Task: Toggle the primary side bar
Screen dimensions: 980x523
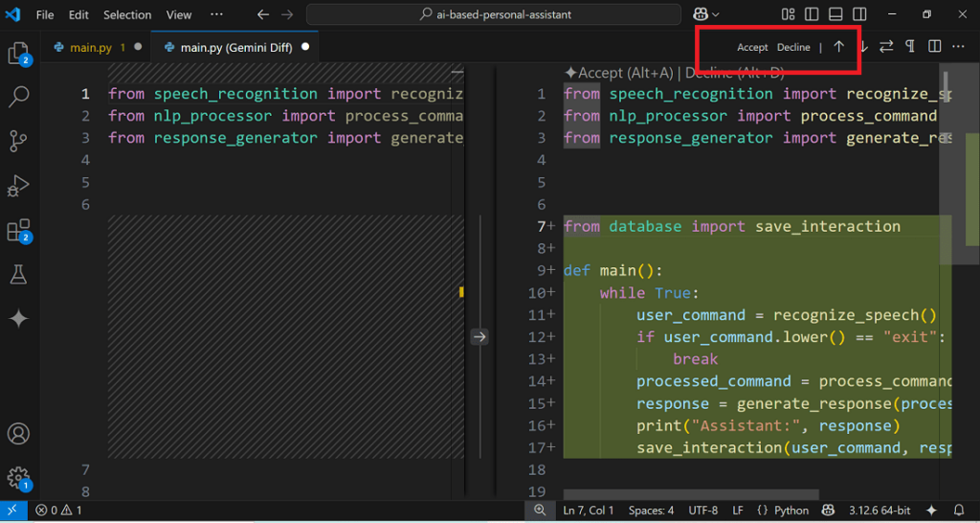Action: pyautogui.click(x=812, y=14)
